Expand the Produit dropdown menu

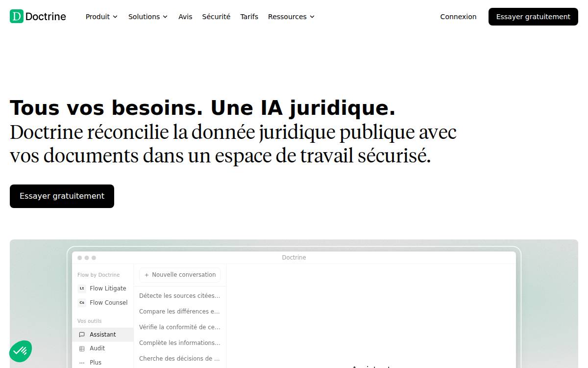coord(101,17)
